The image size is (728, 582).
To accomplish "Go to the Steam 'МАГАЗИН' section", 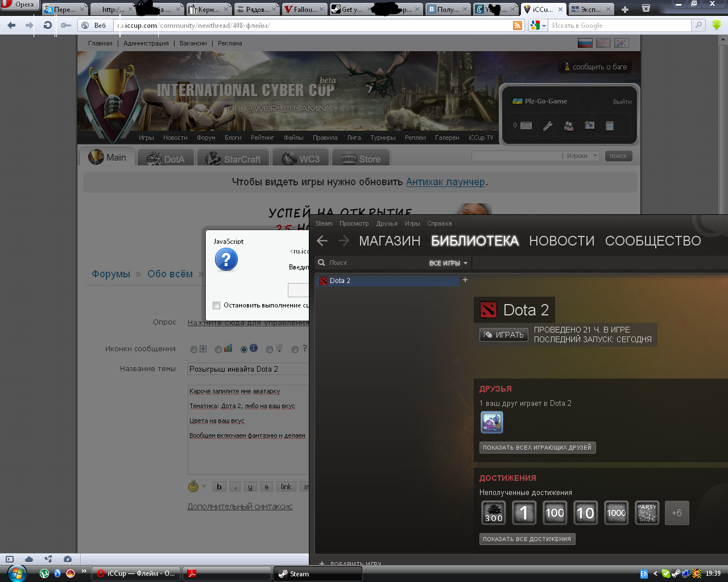I will [x=390, y=241].
